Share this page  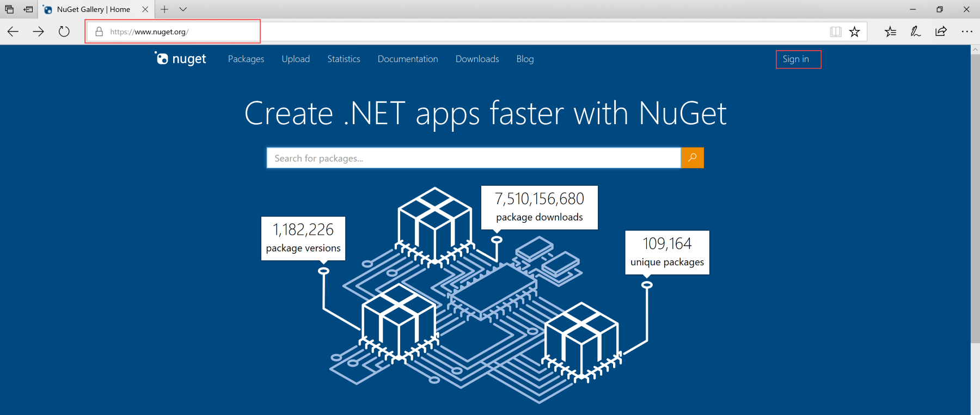(941, 32)
